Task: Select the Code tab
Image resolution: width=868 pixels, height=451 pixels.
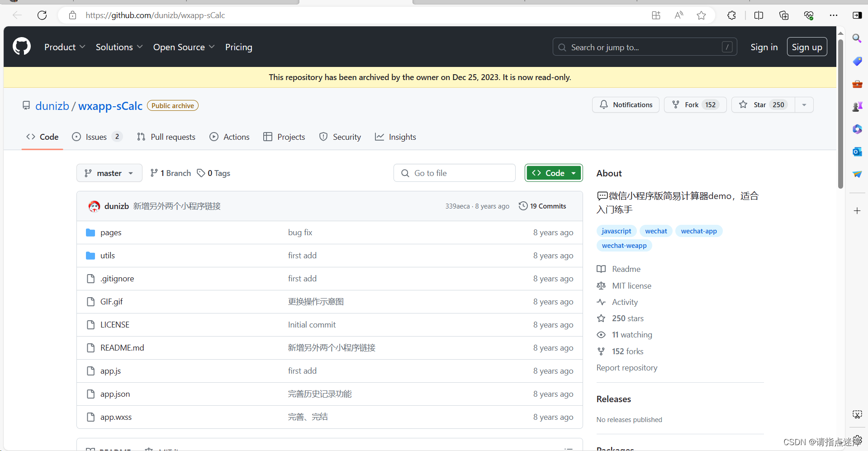Action: pyautogui.click(x=43, y=137)
